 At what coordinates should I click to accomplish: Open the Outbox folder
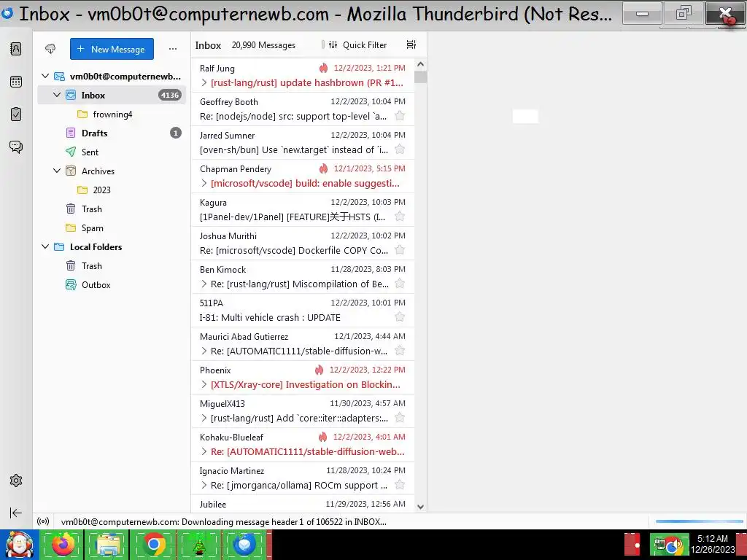tap(112, 285)
